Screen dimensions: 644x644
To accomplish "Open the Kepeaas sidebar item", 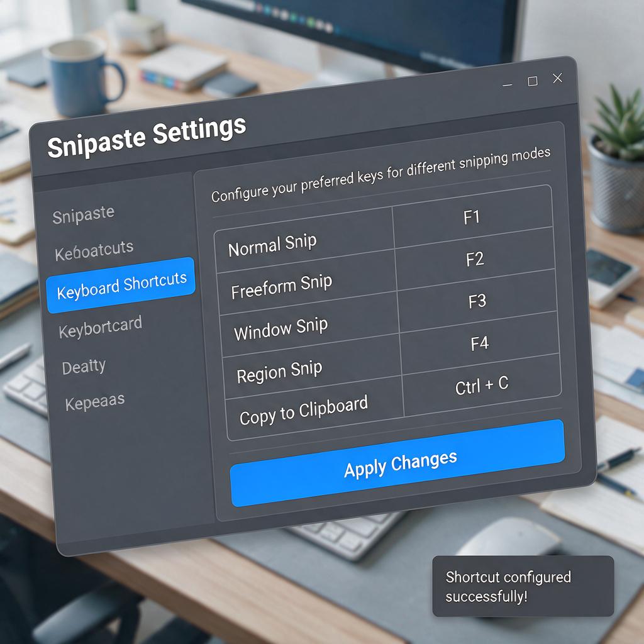I will pos(95,402).
